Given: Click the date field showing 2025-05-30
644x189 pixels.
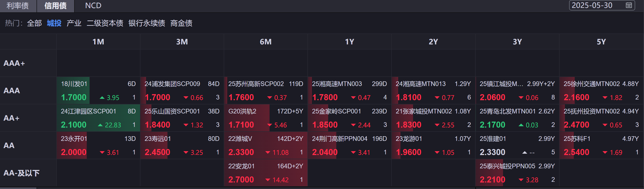Looking at the screenshot, I should [592, 5].
